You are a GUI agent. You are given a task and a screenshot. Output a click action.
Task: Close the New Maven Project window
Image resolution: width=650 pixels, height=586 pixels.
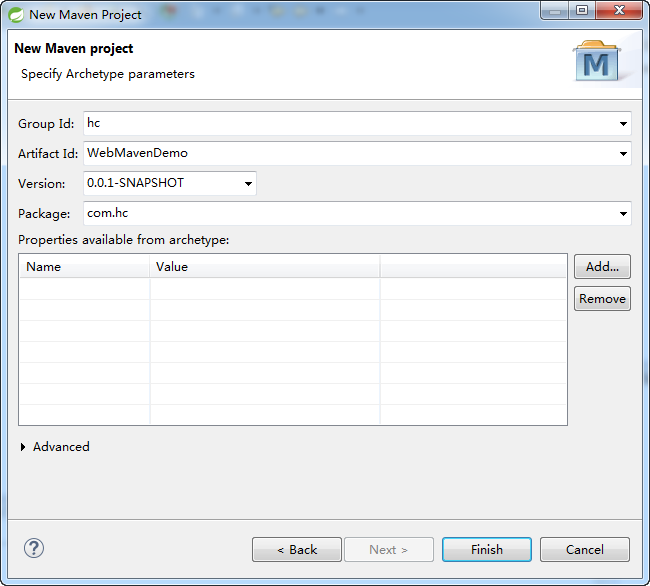[619, 10]
